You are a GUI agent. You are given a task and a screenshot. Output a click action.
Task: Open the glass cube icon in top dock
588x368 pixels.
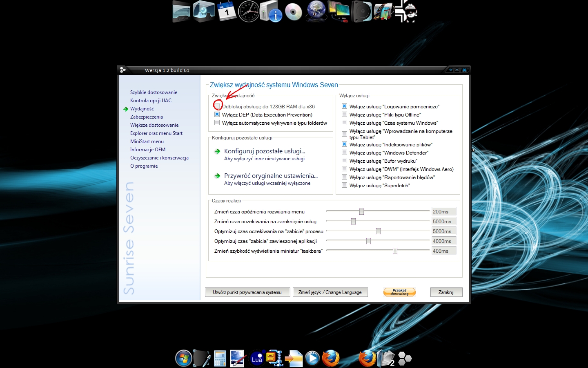[x=204, y=11]
